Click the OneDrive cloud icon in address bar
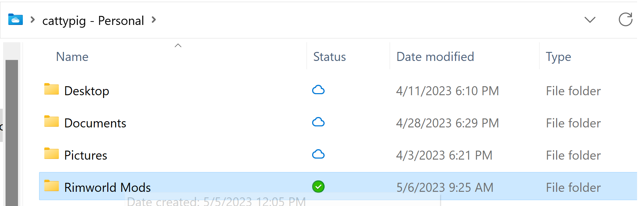This screenshot has height=206, width=644. (16, 20)
